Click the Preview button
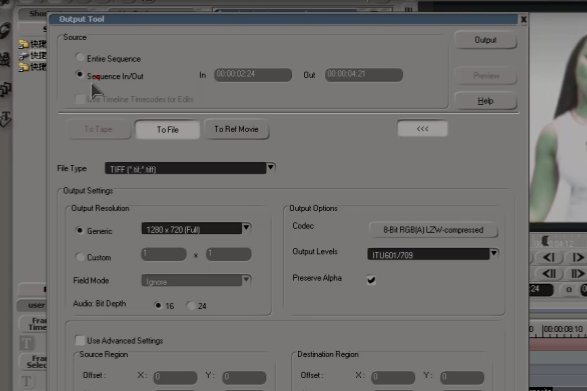The width and height of the screenshot is (587, 391). 486,76
